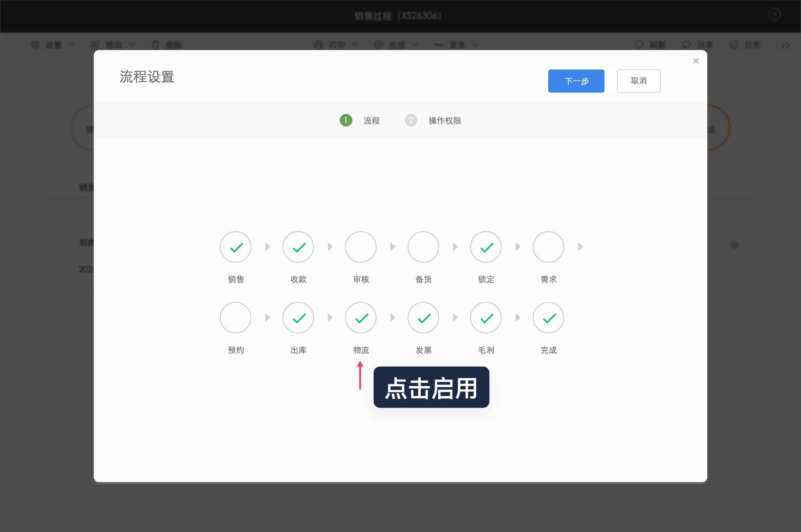Click the 设置 gear icon in toolbar
801x532 pixels.
35,44
